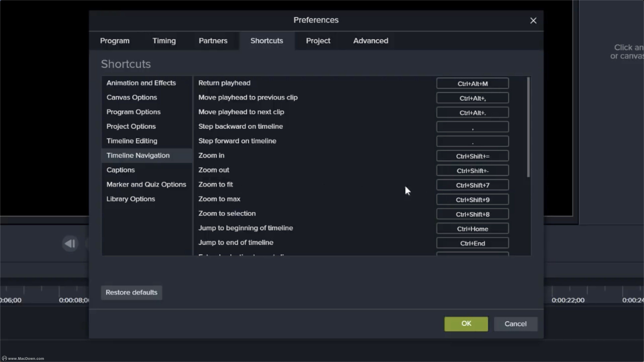Open the Library Options category
644x362 pixels.
[131, 199]
